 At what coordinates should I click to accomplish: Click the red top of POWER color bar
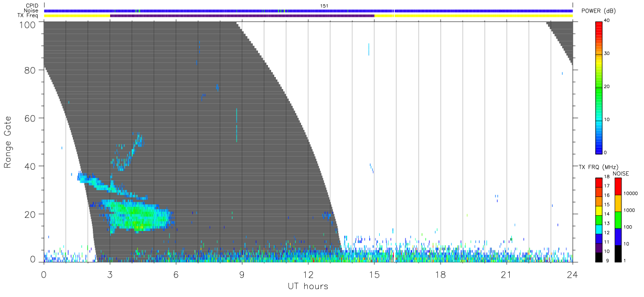pos(599,25)
